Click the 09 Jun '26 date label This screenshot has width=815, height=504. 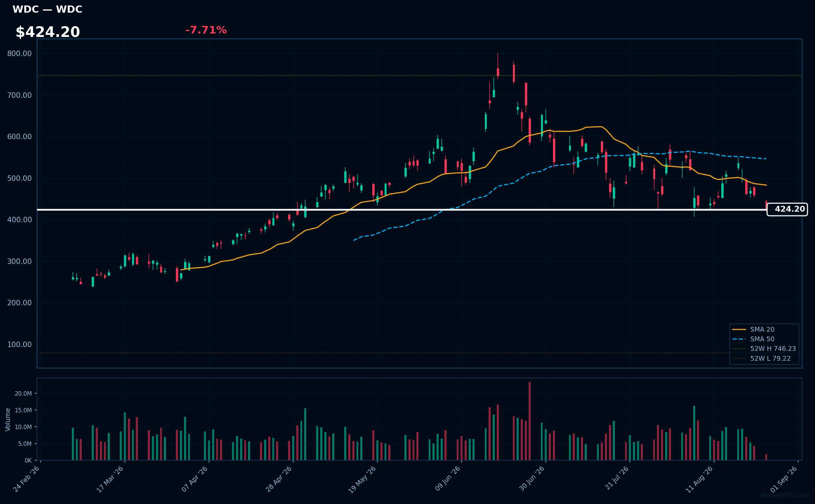(448, 479)
